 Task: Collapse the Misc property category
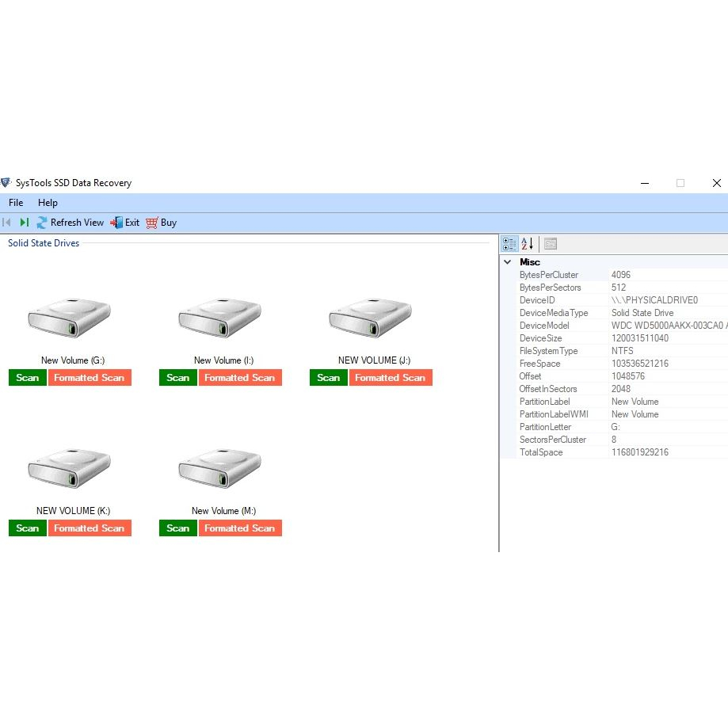[508, 262]
